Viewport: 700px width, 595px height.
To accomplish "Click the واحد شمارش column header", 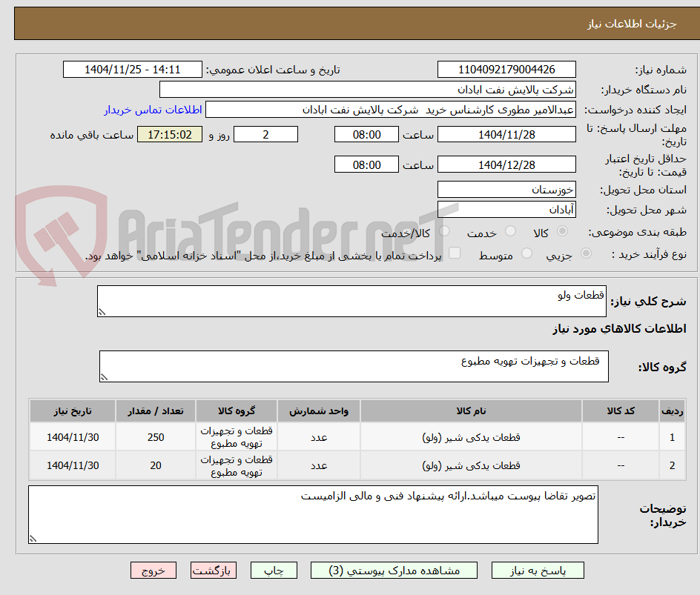I will (x=319, y=410).
